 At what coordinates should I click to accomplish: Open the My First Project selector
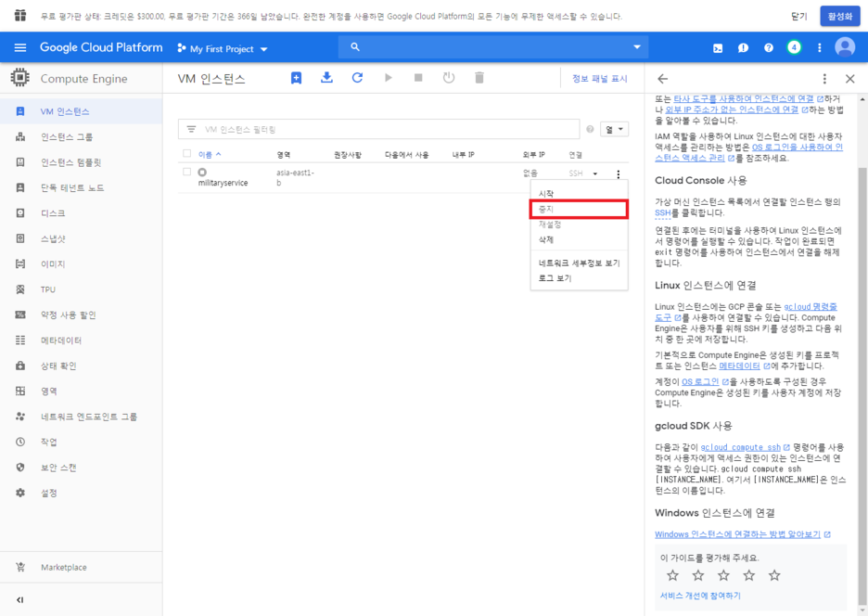click(x=223, y=49)
